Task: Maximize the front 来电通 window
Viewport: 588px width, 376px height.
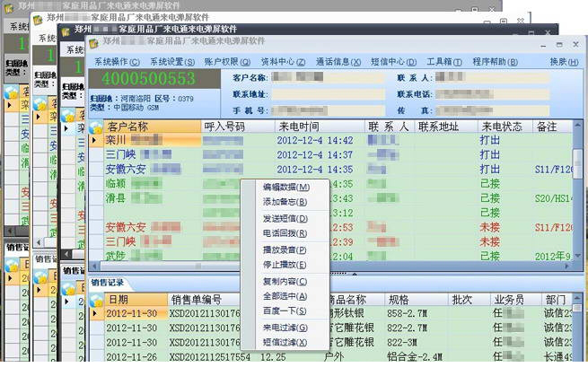Action: coord(559,45)
